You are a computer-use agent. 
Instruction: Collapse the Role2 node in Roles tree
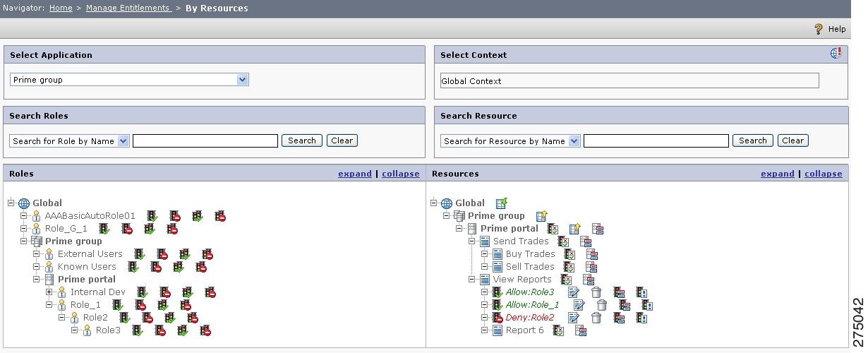coord(62,318)
